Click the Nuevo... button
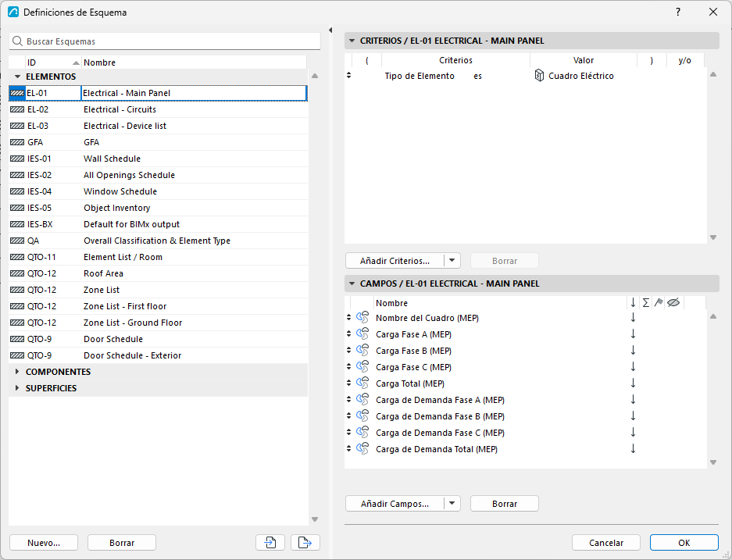732x560 pixels. [x=44, y=543]
